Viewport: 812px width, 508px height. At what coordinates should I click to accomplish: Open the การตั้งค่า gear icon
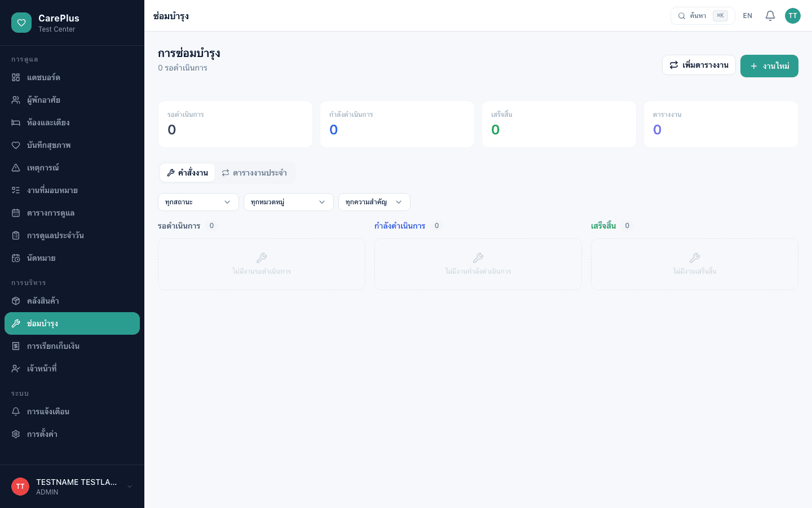[x=16, y=434]
